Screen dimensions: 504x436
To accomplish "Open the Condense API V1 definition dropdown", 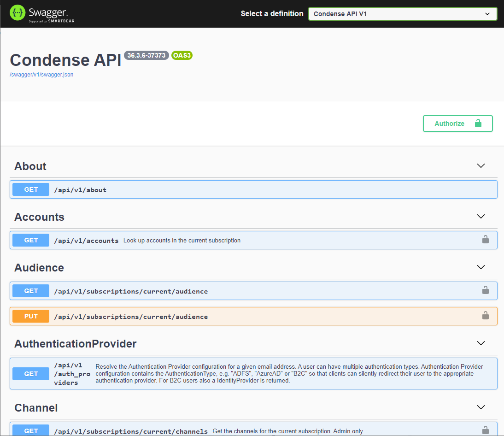I will pos(403,14).
